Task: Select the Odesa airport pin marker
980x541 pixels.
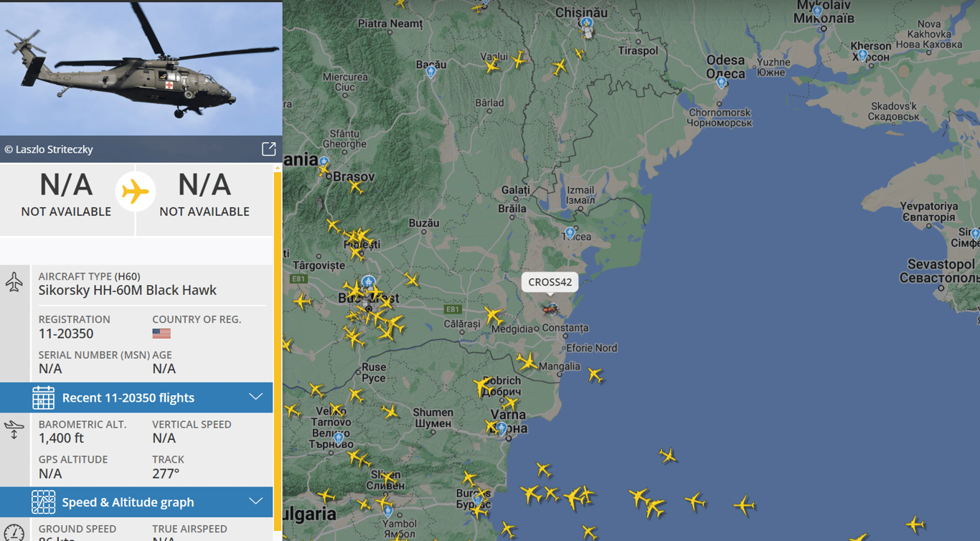Action: pos(721,83)
